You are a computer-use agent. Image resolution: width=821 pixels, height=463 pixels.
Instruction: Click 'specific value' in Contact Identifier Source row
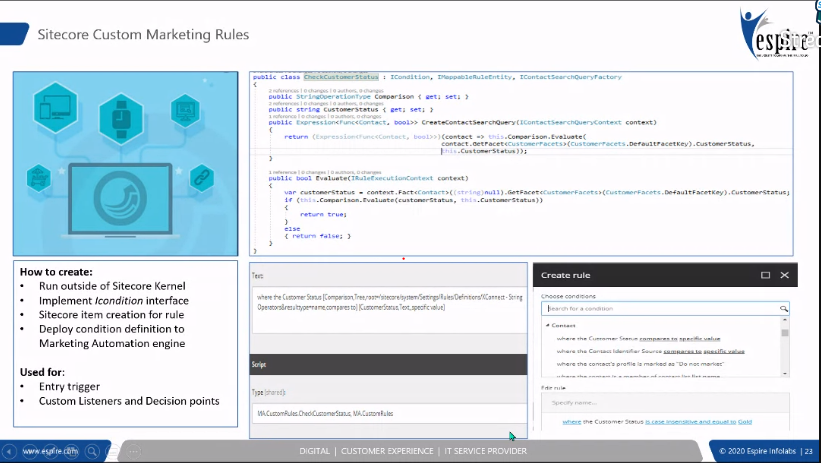click(724, 351)
